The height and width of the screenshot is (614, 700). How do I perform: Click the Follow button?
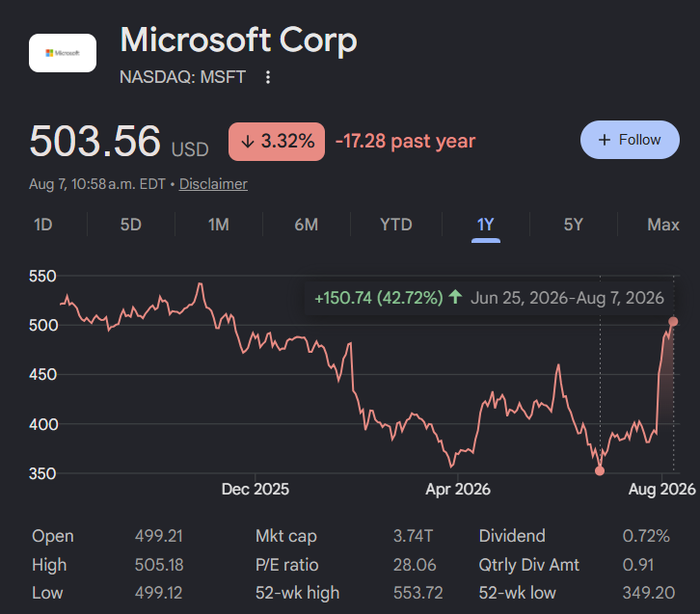tap(630, 140)
